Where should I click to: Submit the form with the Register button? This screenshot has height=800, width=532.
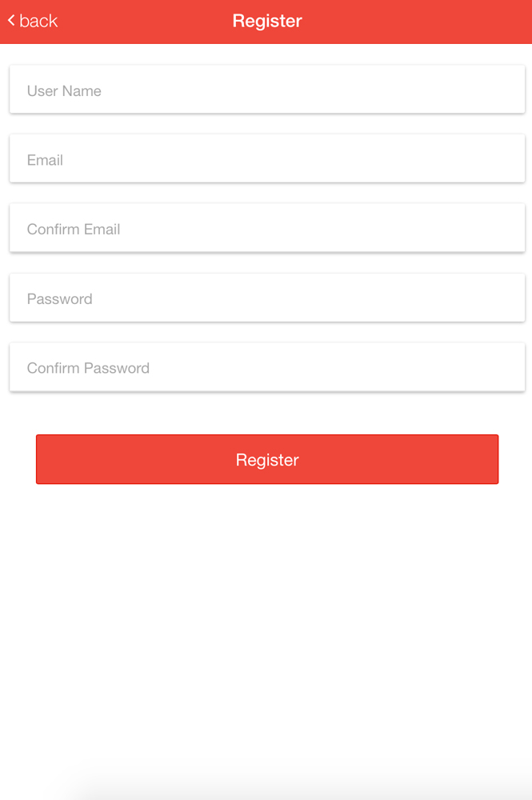[267, 460]
